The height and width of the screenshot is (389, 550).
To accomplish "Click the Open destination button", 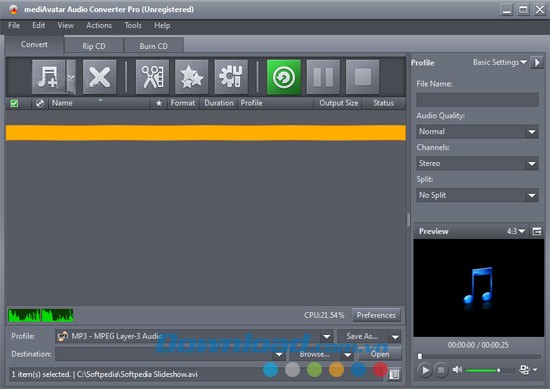I will (380, 355).
